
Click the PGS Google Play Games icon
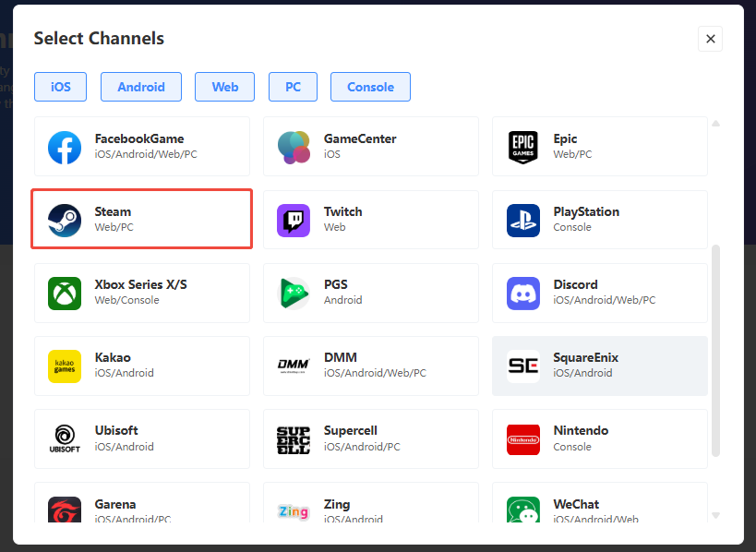(x=294, y=294)
